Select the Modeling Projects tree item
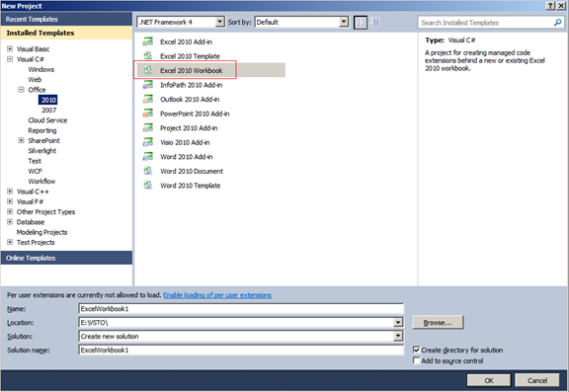Screen dimensions: 569x392 click(41, 232)
